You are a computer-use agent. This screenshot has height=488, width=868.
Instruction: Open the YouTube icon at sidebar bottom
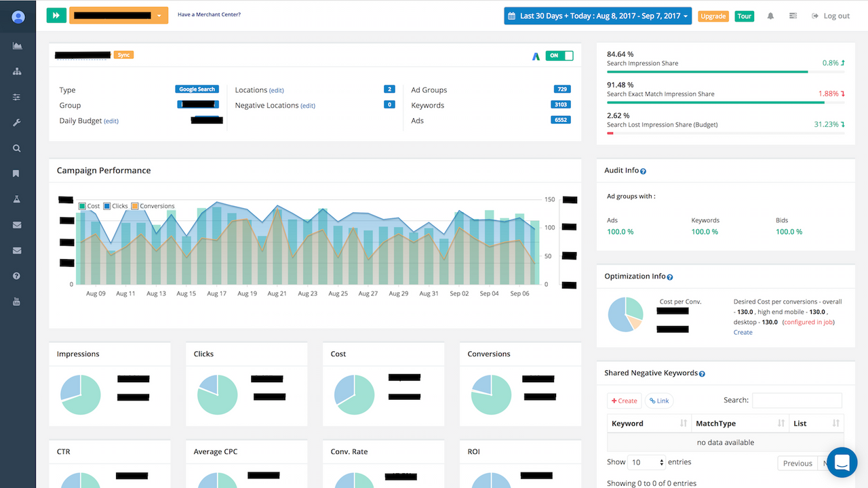[18, 301]
